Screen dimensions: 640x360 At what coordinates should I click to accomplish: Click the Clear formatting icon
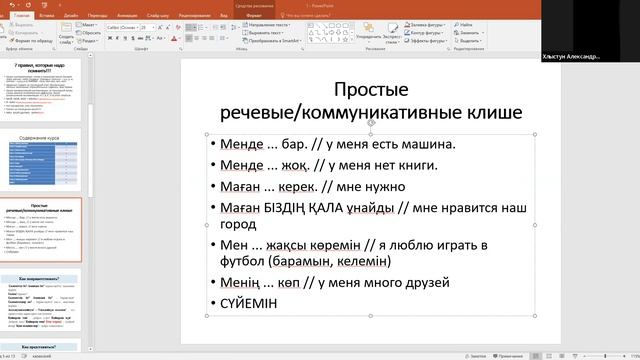click(x=178, y=27)
